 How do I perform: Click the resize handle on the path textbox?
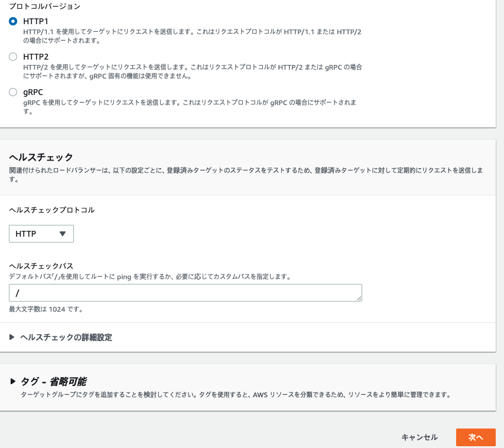click(x=359, y=298)
